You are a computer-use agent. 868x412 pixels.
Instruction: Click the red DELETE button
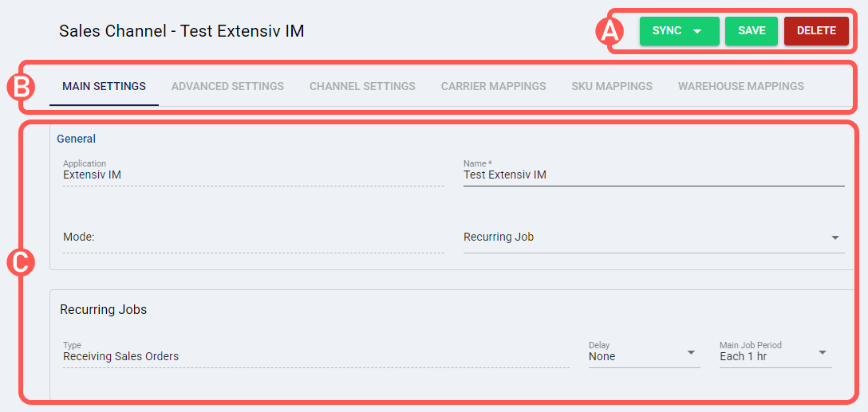click(816, 31)
